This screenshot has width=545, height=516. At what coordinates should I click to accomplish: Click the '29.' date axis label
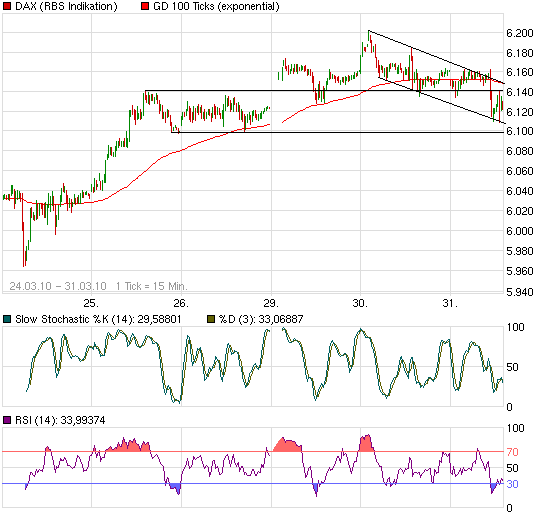point(271,303)
